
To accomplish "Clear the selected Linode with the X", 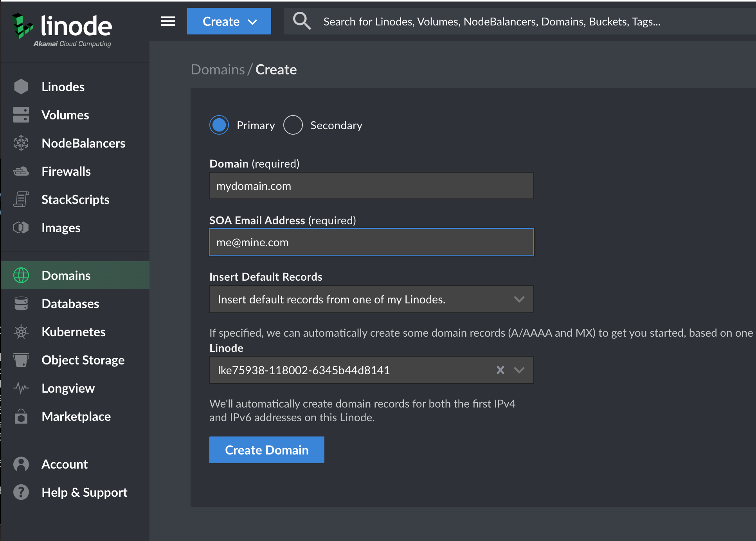I will 500,370.
